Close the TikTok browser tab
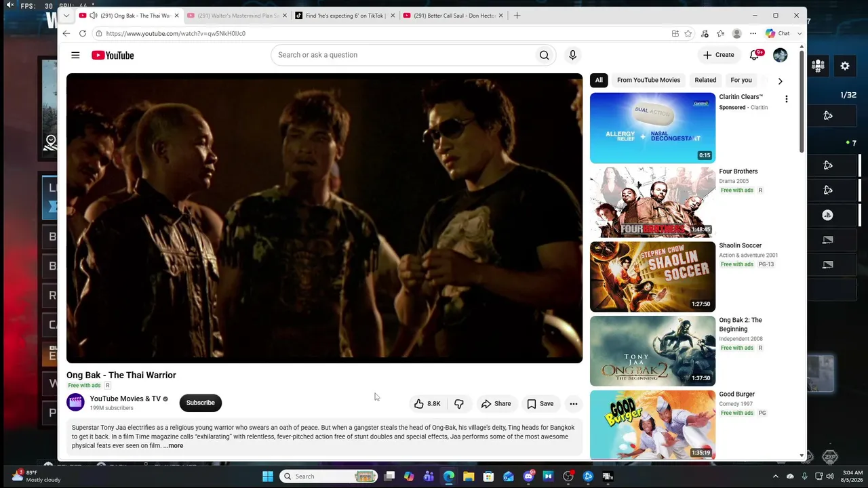 pyautogui.click(x=393, y=16)
